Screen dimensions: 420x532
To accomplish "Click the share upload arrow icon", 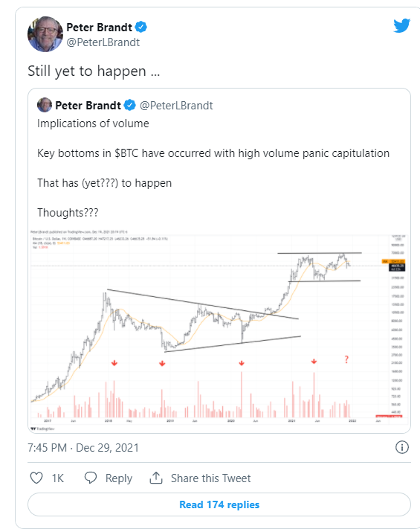I will pos(156,478).
